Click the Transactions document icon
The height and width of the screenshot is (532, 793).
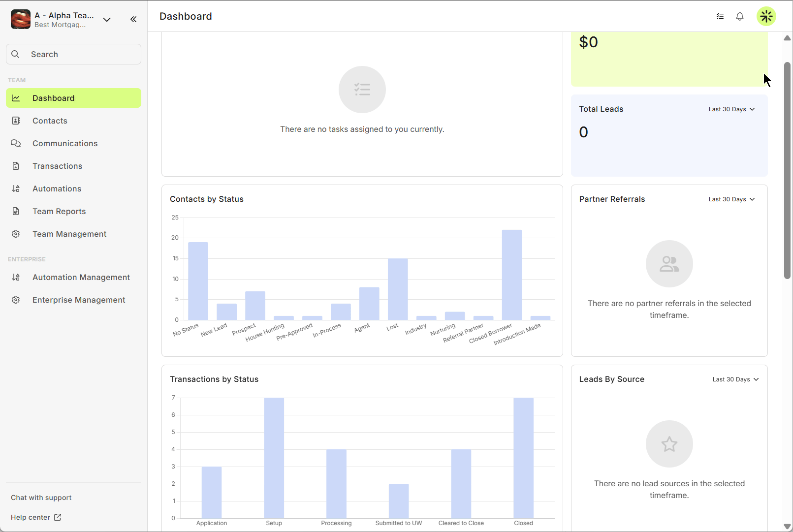pyautogui.click(x=16, y=166)
